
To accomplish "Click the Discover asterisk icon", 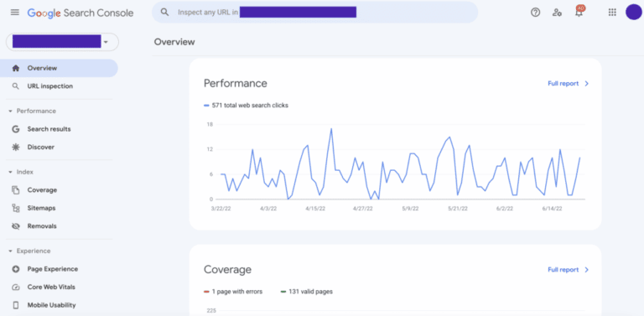I will pos(16,147).
